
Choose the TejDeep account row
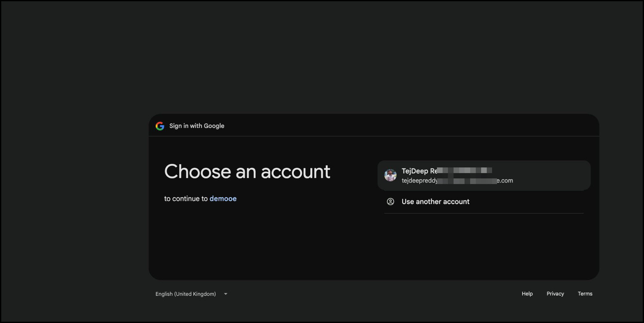484,175
